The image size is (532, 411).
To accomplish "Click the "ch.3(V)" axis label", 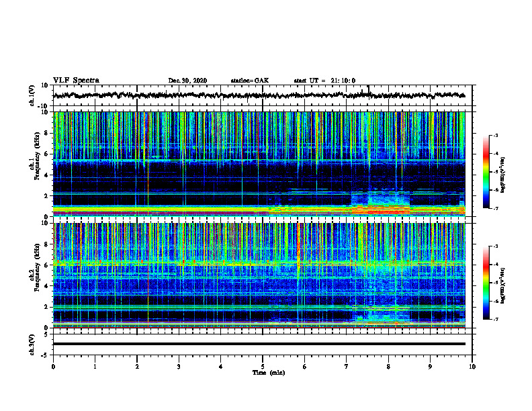I will tap(32, 345).
